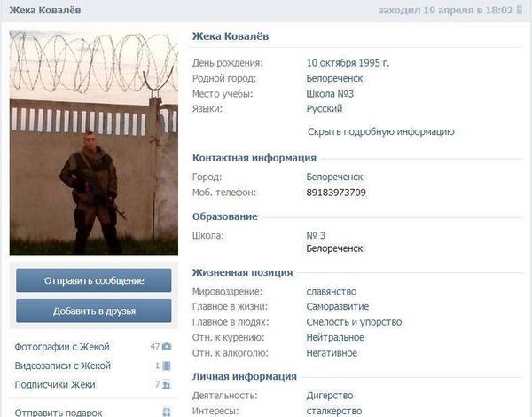Click the film icon next to videos count
The image size is (532, 417).
point(166,366)
